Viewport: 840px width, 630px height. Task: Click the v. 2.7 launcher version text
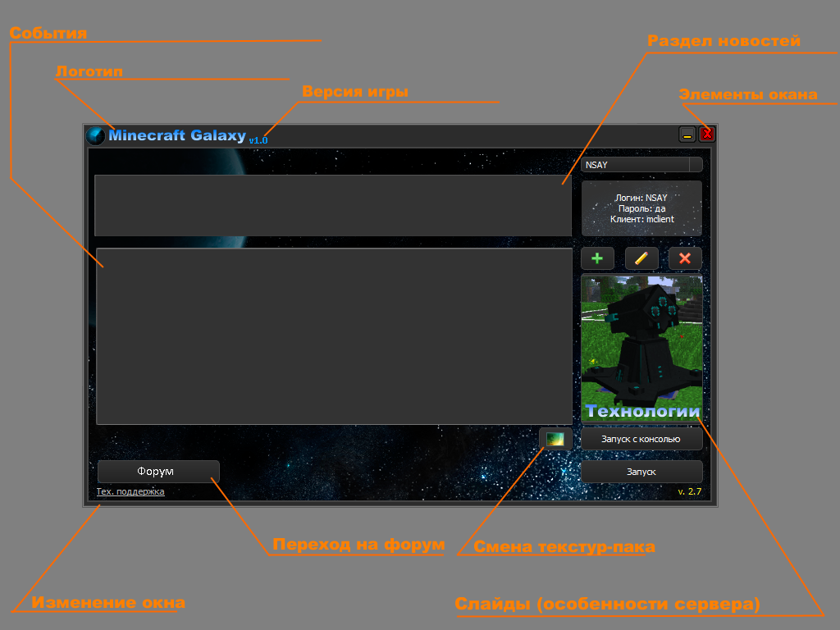click(689, 491)
